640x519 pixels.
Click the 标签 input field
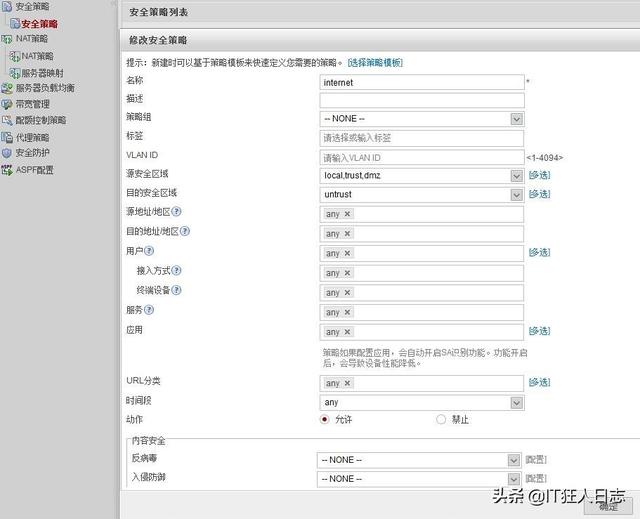[x=422, y=138]
